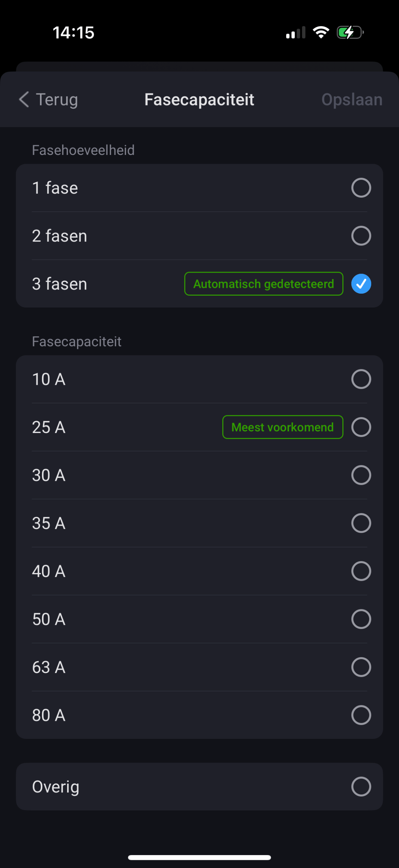
Task: Tap the back chevron arrow icon
Action: 24,100
